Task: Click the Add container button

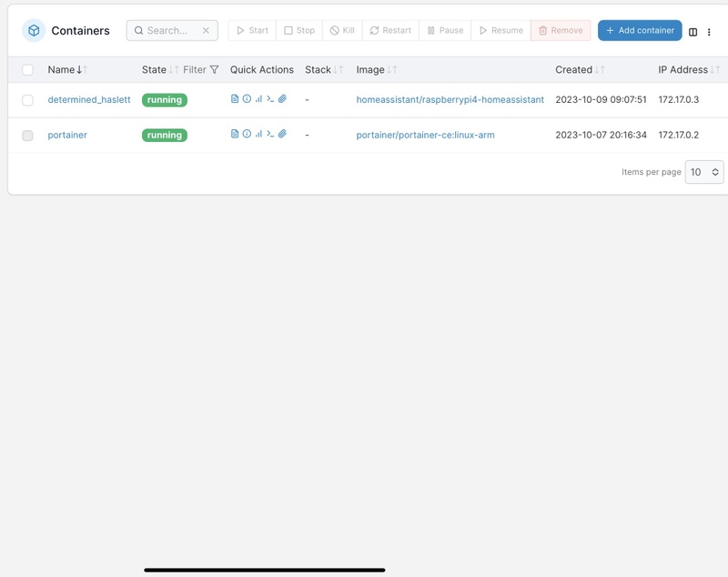Action: coord(640,31)
